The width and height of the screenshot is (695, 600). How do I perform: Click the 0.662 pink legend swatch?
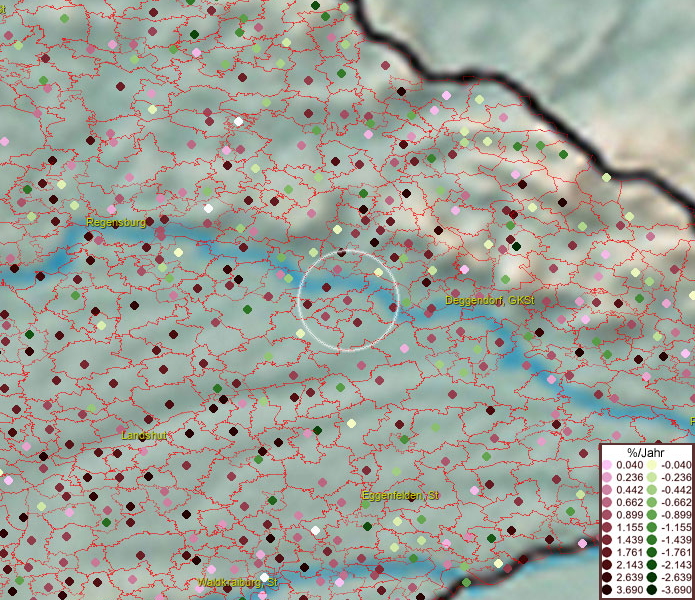click(607, 502)
